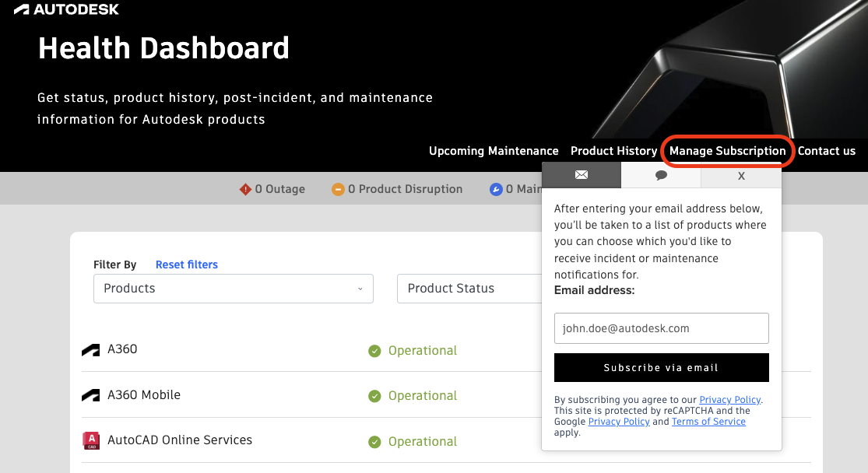This screenshot has height=473, width=868.
Task: Click the AutoCAD Online Services red icon
Action: [91, 440]
